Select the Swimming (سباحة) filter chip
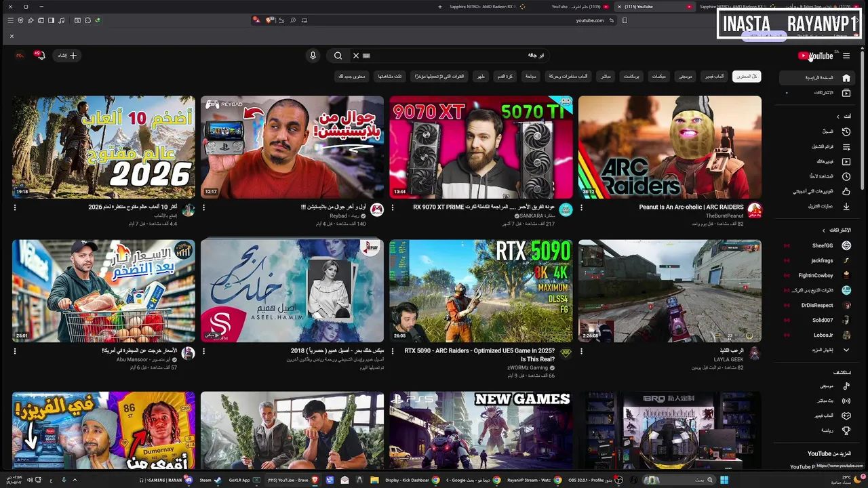The height and width of the screenshot is (488, 868). coord(530,77)
